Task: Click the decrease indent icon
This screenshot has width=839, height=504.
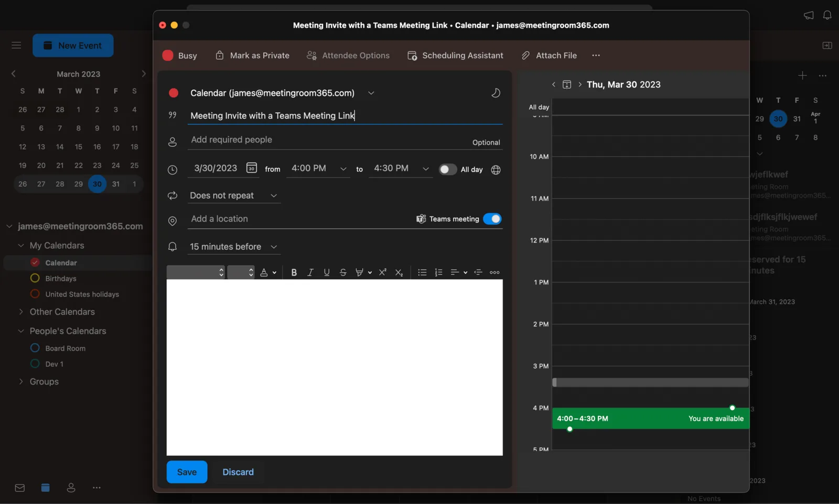Action: (x=478, y=272)
